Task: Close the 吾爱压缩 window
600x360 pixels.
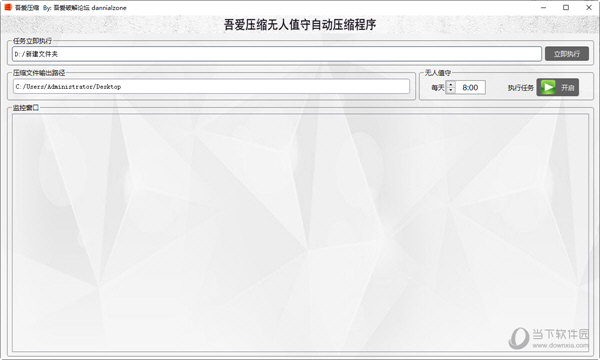Action: (589, 7)
